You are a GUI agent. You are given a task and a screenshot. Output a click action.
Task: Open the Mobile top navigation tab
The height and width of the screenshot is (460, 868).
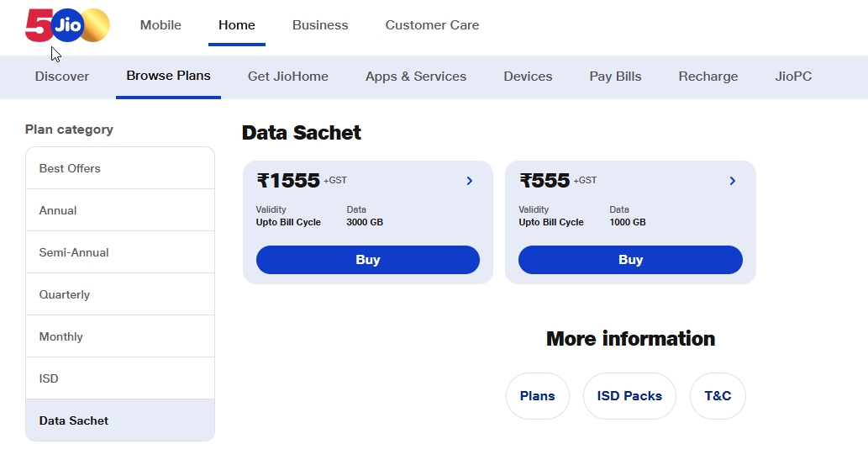click(160, 25)
